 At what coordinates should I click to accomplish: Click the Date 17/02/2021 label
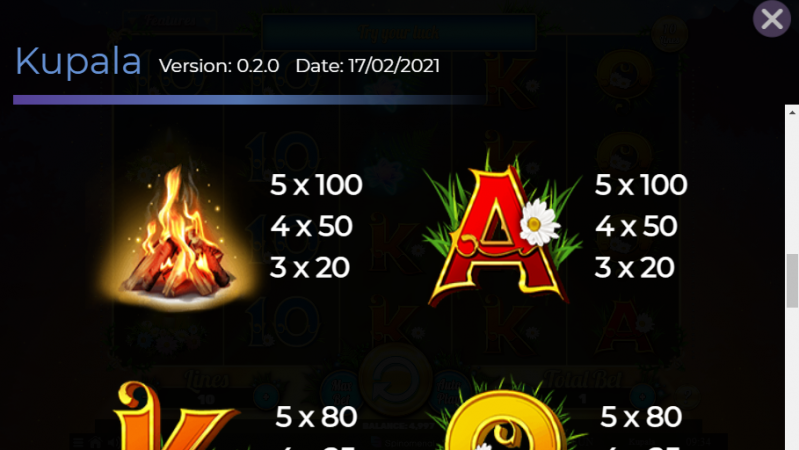[x=367, y=66]
